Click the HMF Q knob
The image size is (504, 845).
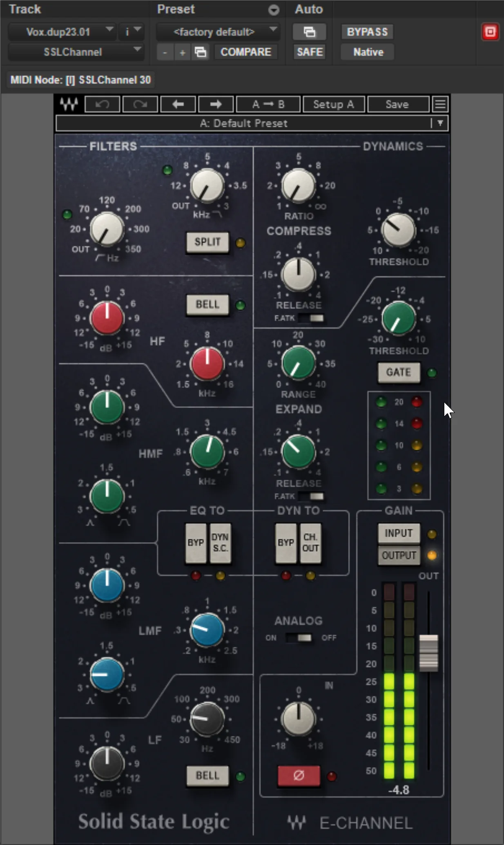click(x=107, y=496)
